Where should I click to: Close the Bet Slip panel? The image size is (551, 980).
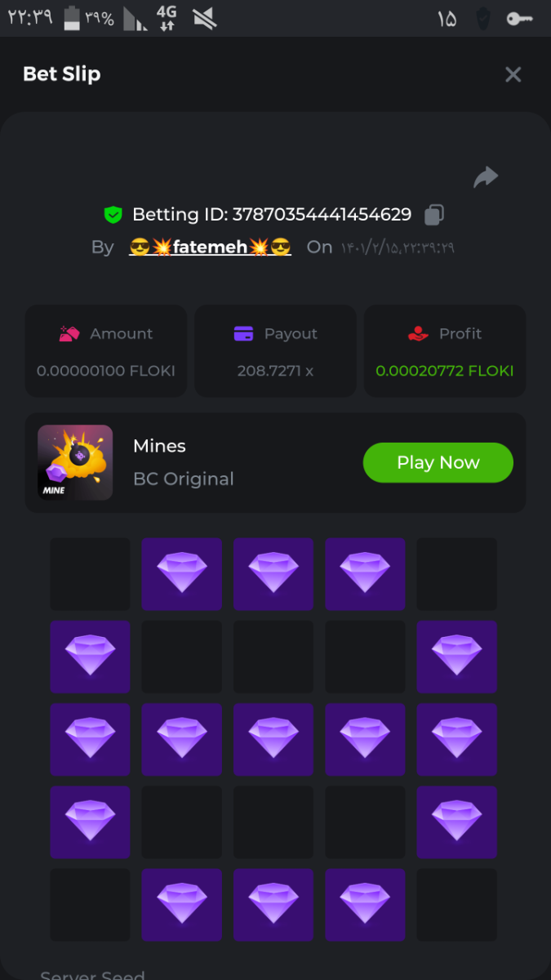click(x=513, y=75)
